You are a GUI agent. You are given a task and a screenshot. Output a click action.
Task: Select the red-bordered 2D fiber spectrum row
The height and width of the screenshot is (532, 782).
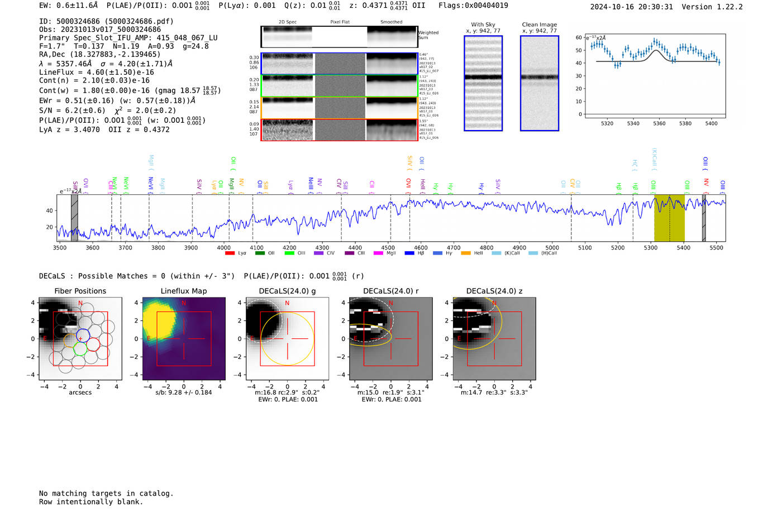click(x=339, y=130)
